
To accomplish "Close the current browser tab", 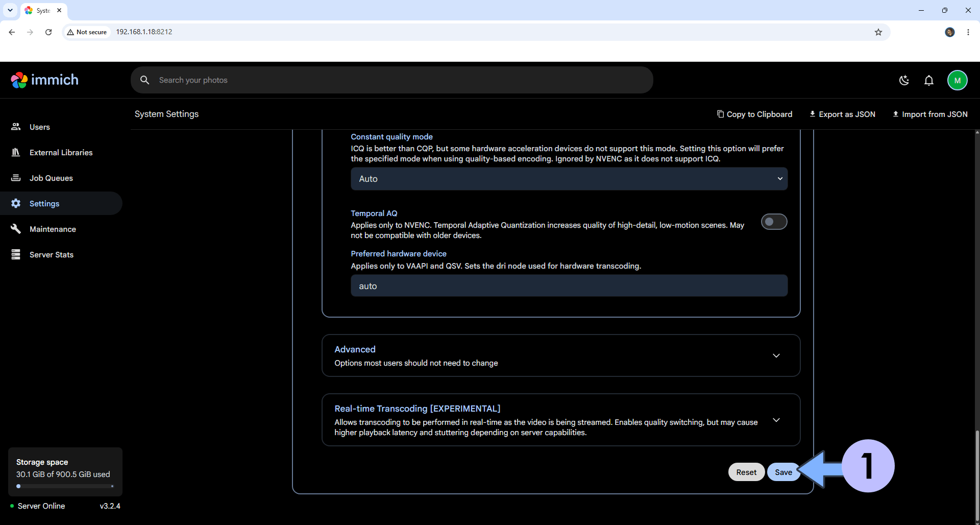I will click(59, 10).
